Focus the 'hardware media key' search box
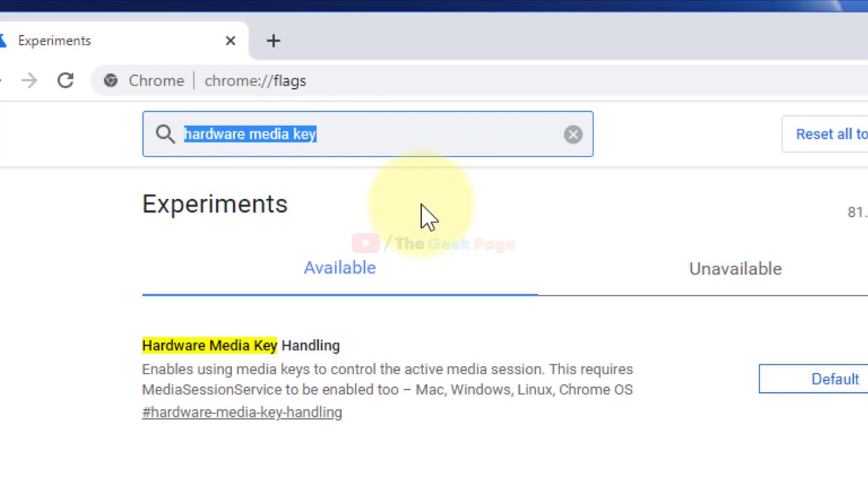Screen dimensions: 868x488 coord(368,134)
